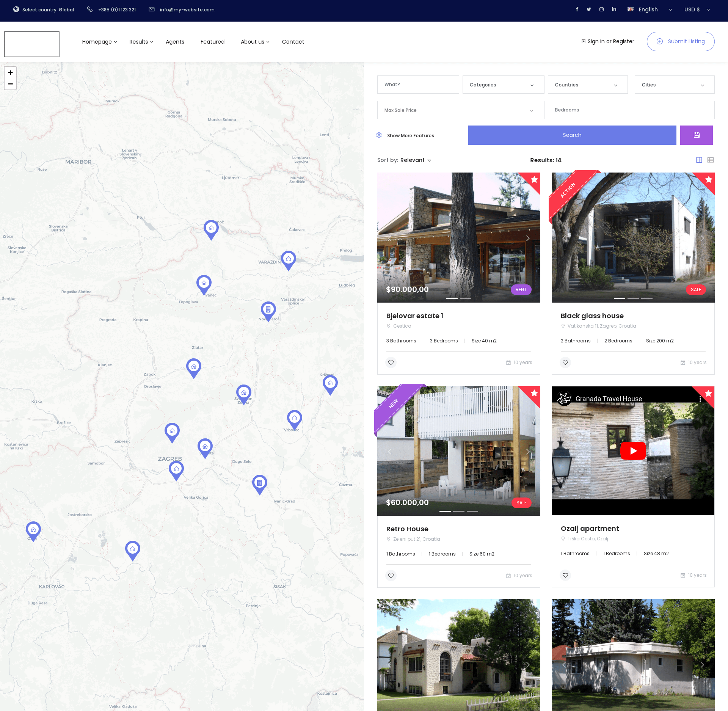728x711 pixels.
Task: Open the Instagram social link
Action: [x=601, y=9]
